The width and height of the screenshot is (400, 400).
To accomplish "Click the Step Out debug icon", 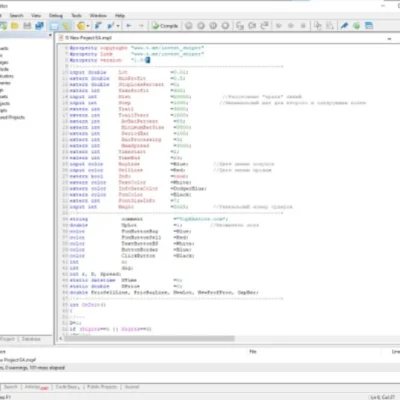I will (x=265, y=26).
